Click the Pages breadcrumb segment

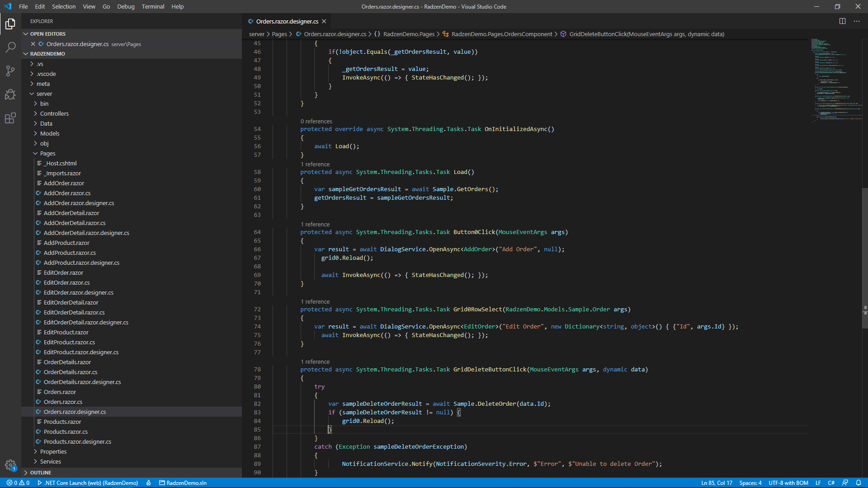point(279,34)
